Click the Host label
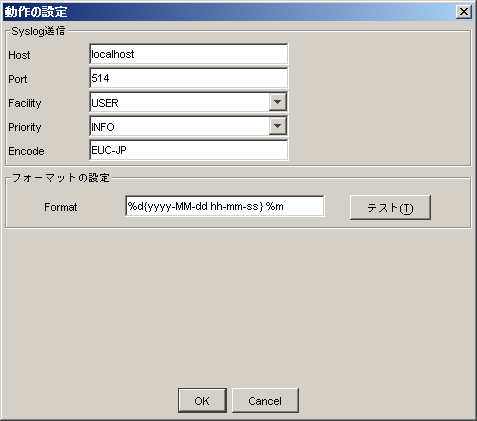Image resolution: width=477 pixels, height=421 pixels. tap(19, 55)
